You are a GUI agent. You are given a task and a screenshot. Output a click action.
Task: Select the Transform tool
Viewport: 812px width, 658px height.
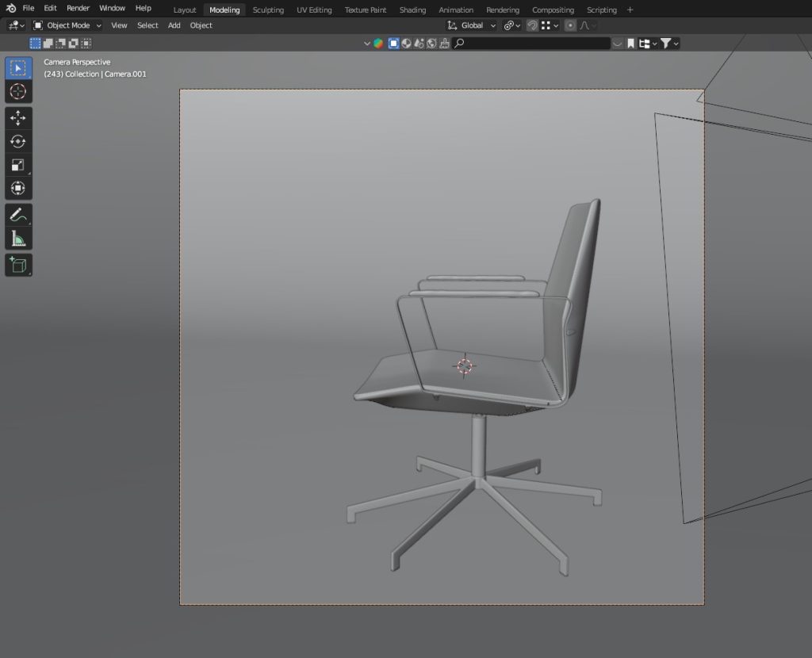tap(17, 188)
